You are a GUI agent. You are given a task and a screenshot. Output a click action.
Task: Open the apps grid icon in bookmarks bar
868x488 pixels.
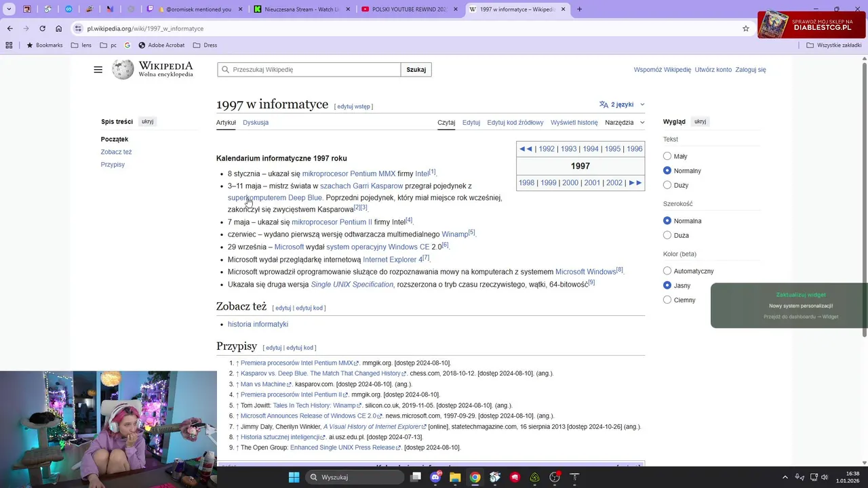9,45
